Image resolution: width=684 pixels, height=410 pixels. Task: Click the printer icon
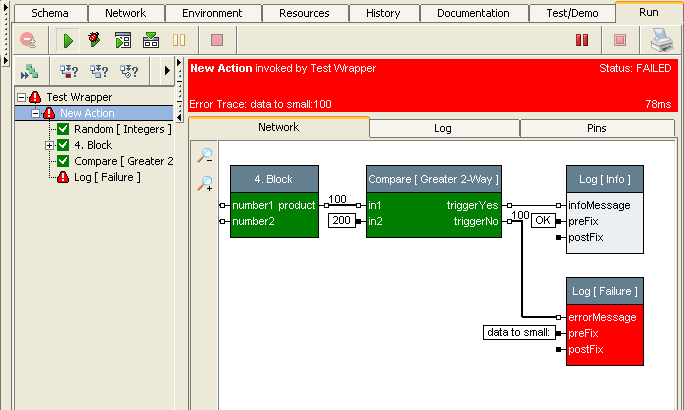click(x=662, y=41)
